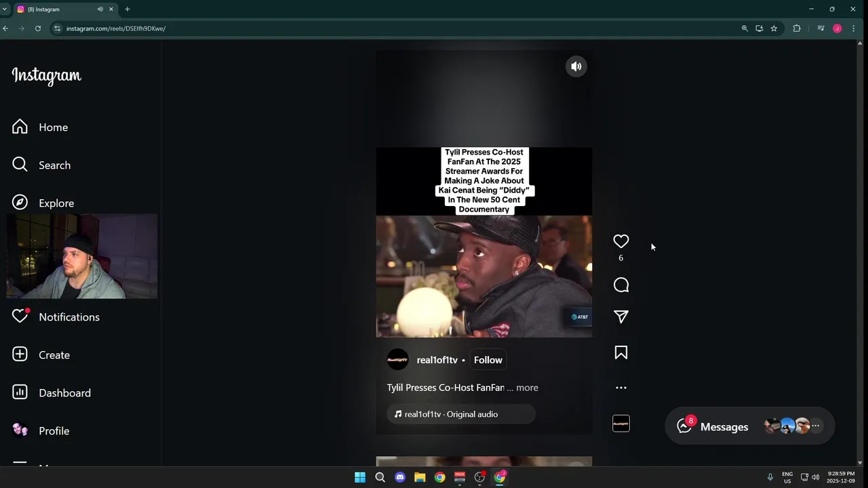Click the Instagram logo

46,75
